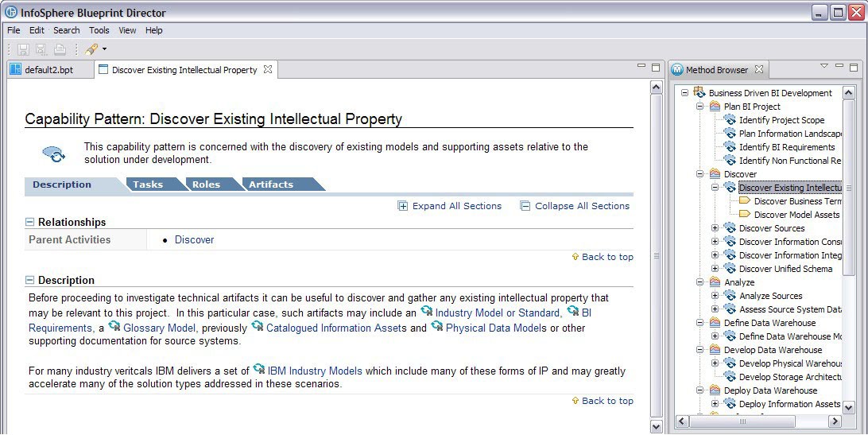The height and width of the screenshot is (435, 868).
Task: Collapse the Business Driven BI Development node
Action: click(x=684, y=92)
